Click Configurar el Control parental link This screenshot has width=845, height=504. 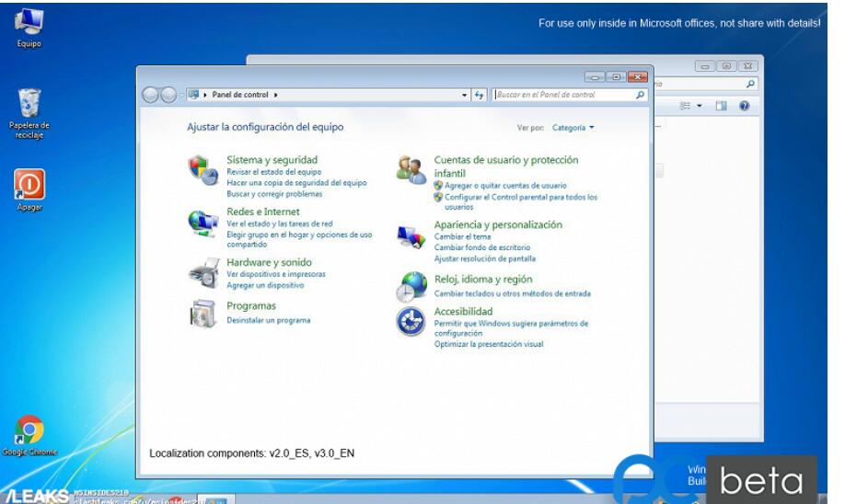point(521,202)
